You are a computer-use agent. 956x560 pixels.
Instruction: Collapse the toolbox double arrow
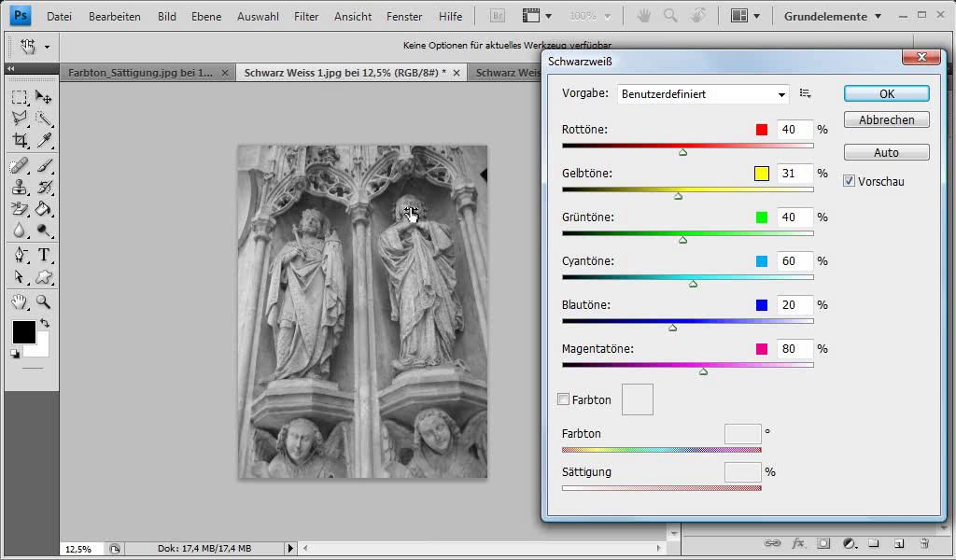point(10,69)
